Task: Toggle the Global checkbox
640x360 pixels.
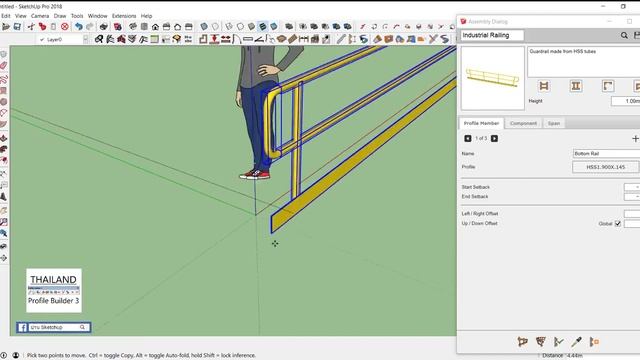Action: click(x=618, y=224)
